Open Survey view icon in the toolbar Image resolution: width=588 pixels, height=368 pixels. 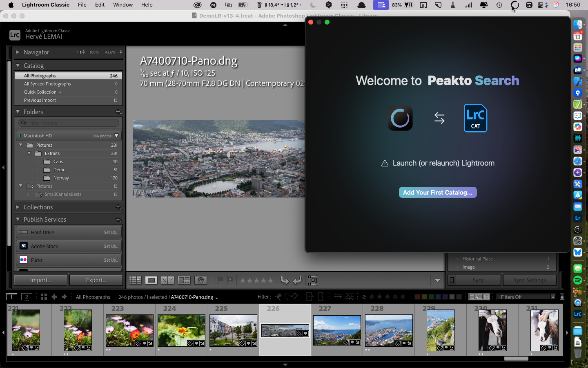click(x=184, y=280)
